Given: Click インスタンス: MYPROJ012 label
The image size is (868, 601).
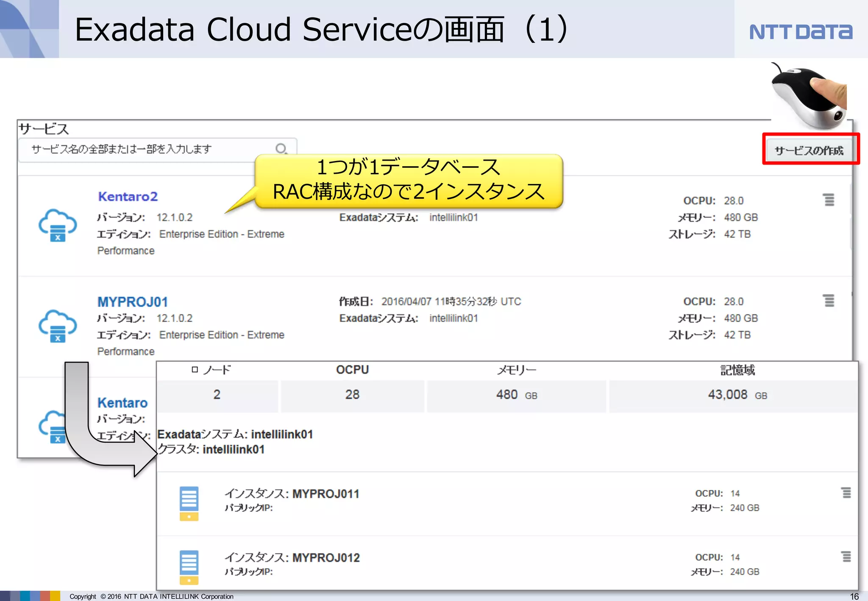Looking at the screenshot, I should pos(292,558).
